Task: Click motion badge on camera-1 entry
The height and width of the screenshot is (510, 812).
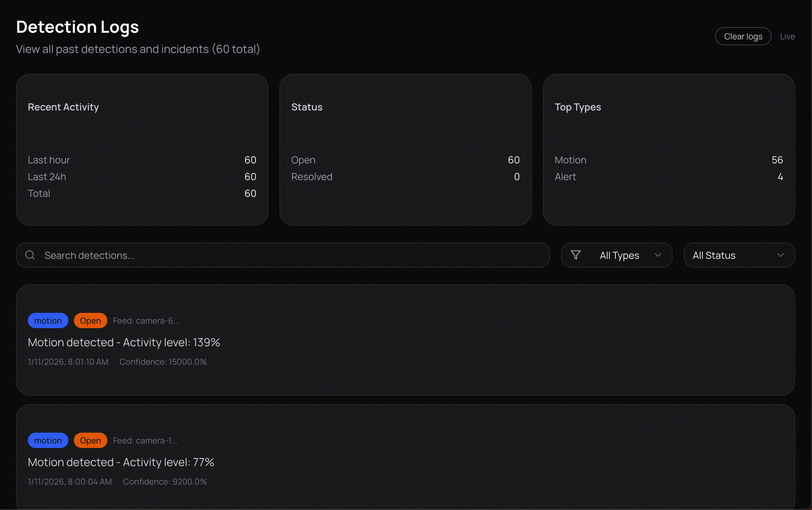Action: (x=48, y=440)
